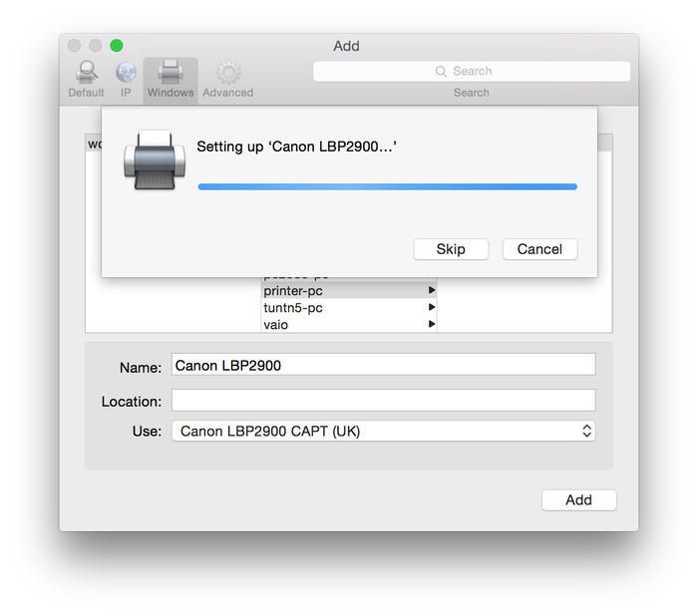This screenshot has height=616, width=698.
Task: Click the Name: label
Action: (141, 368)
